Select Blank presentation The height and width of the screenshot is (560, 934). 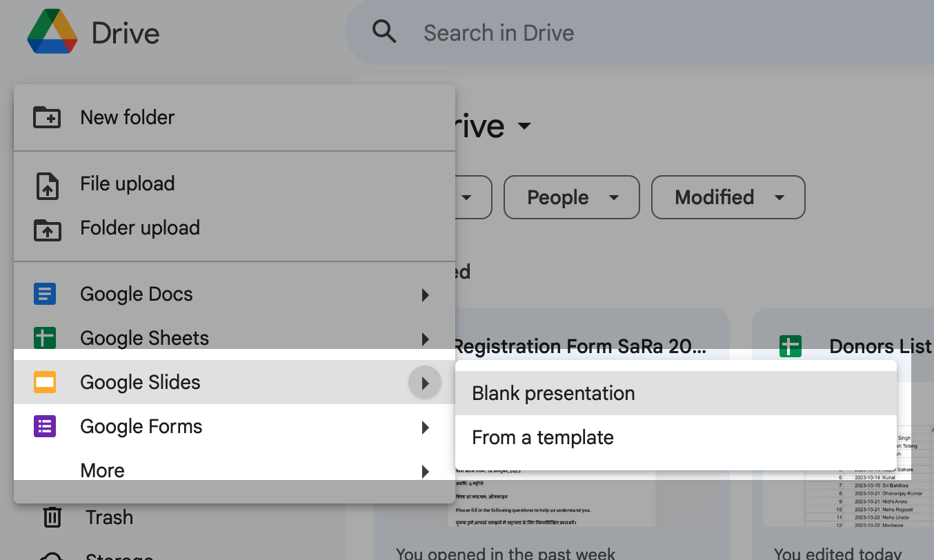click(553, 394)
